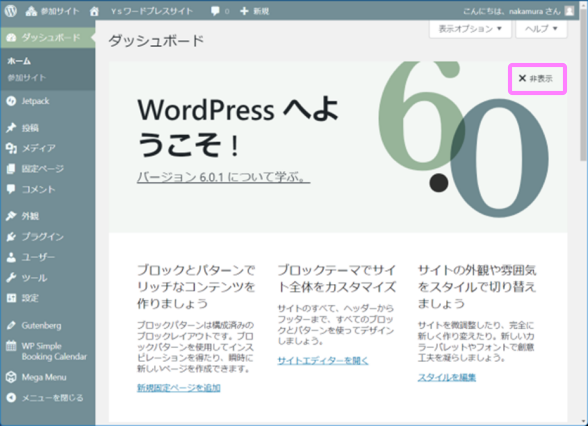Screen dimensions: 588x426
Task: Click the Gutenberg pencil icon
Action: (x=11, y=326)
